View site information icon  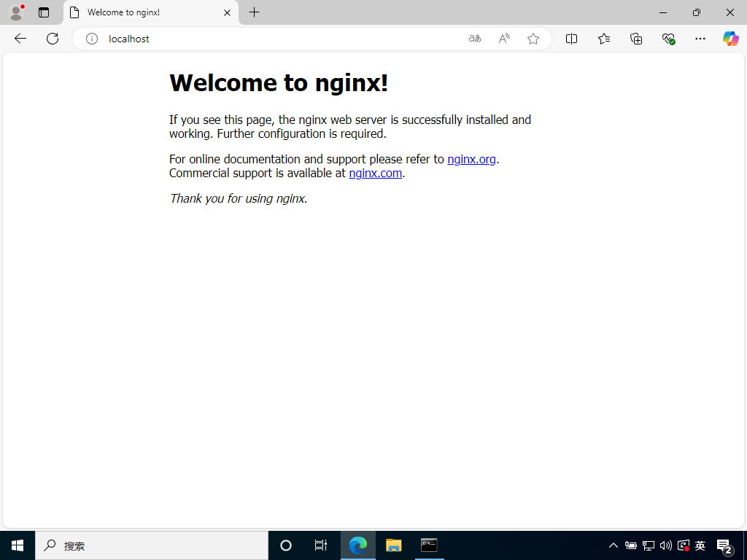tap(92, 39)
